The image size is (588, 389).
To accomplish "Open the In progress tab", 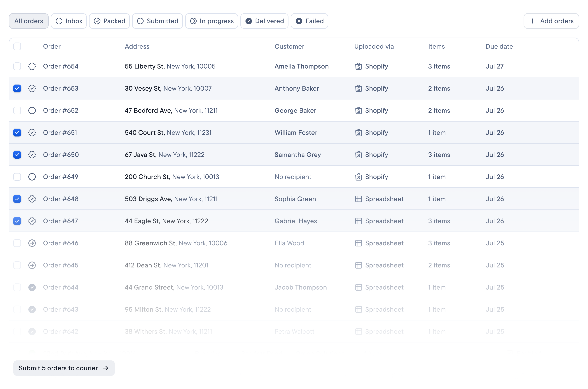I will [x=212, y=21].
